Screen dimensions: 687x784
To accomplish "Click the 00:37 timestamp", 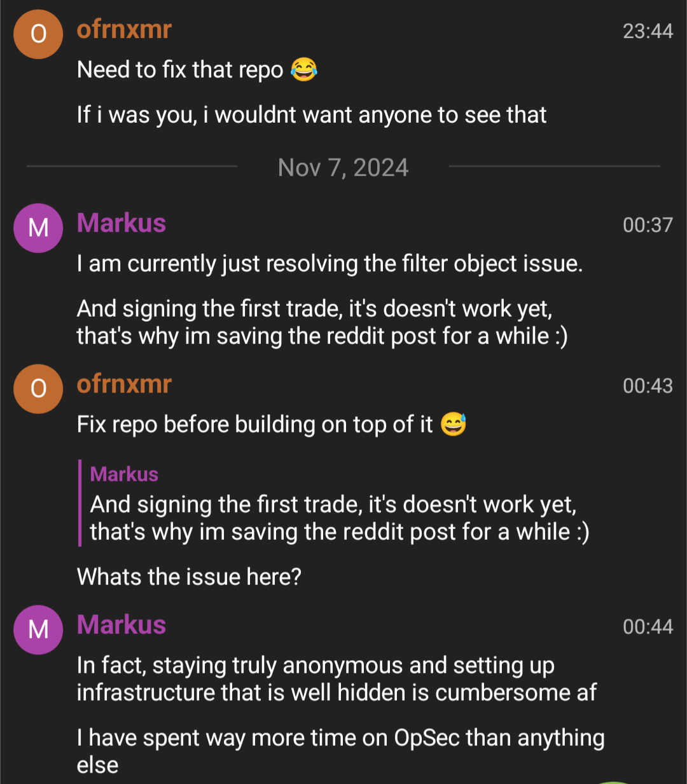I will (648, 225).
